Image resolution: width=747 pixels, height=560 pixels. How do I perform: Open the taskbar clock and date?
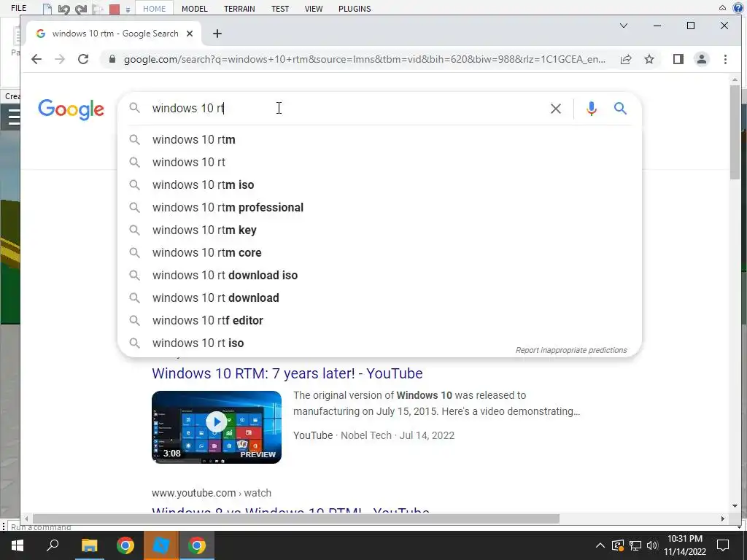point(684,545)
